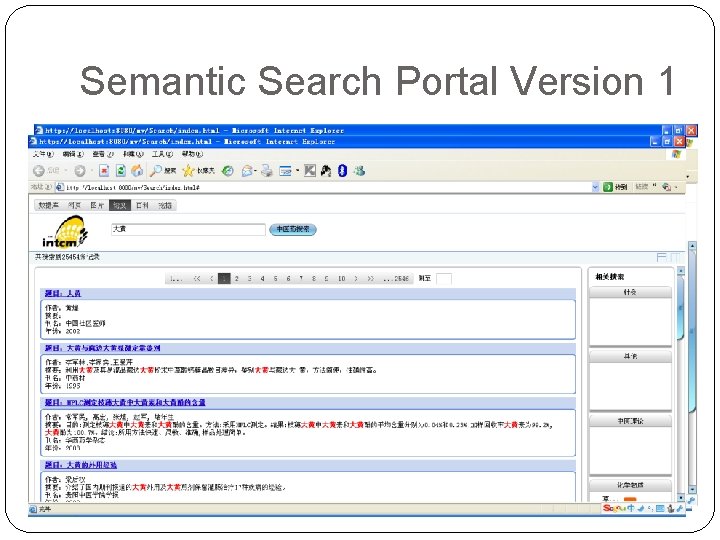The height and width of the screenshot is (540, 720).
Task: Open the Edit icon dropdown arrow
Action: point(298,171)
